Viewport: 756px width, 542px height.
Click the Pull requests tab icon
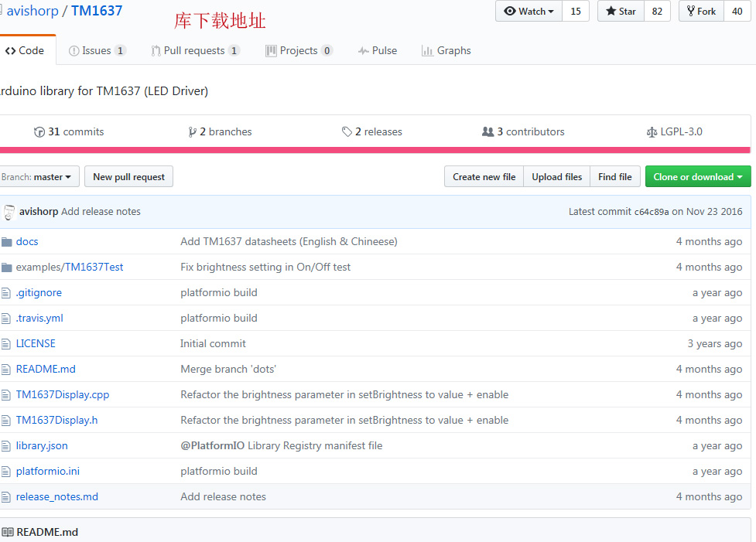coord(156,50)
